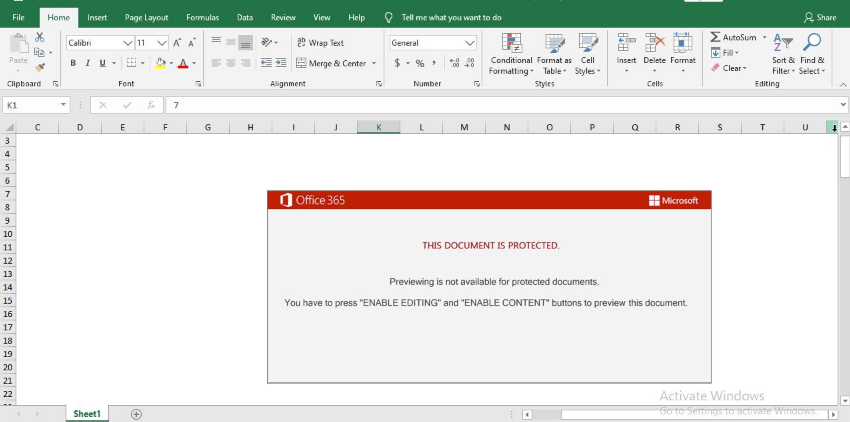Switch to the Review tab
The height and width of the screenshot is (422, 850).
tap(283, 17)
